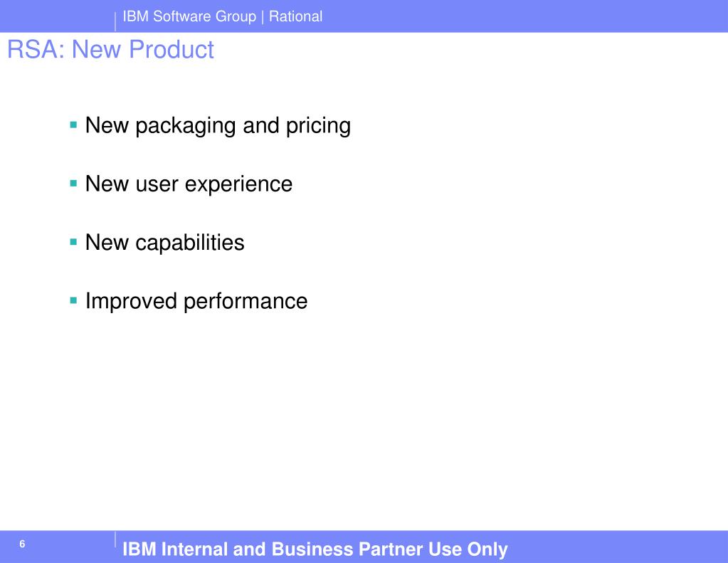Click the vertical divider line in header bar
This screenshot has width=728, height=563.
pos(115,21)
